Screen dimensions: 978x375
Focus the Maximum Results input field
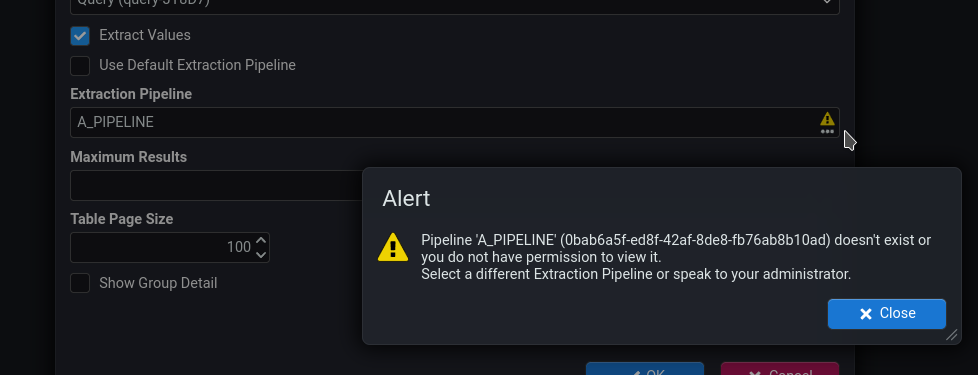(216, 185)
